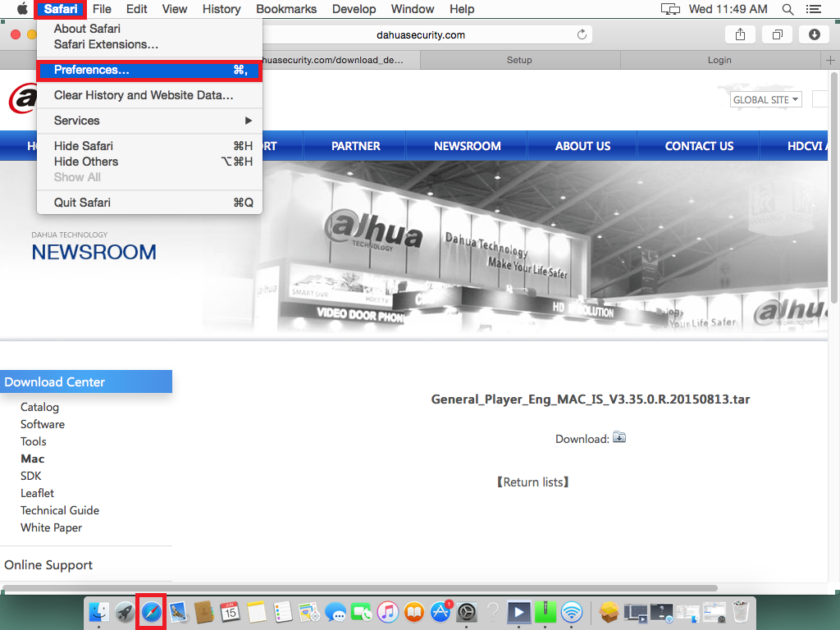Open Contacts in the Dock
This screenshot has height=630, width=840.
point(204,612)
